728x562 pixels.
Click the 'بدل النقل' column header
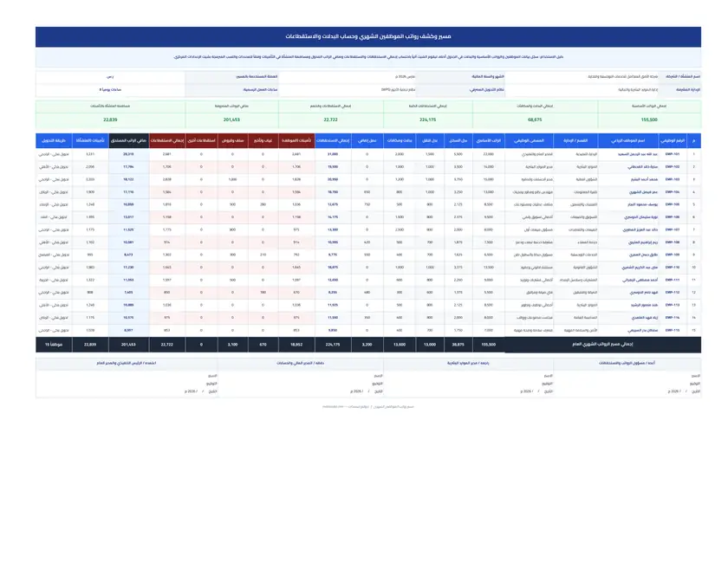pos(430,140)
